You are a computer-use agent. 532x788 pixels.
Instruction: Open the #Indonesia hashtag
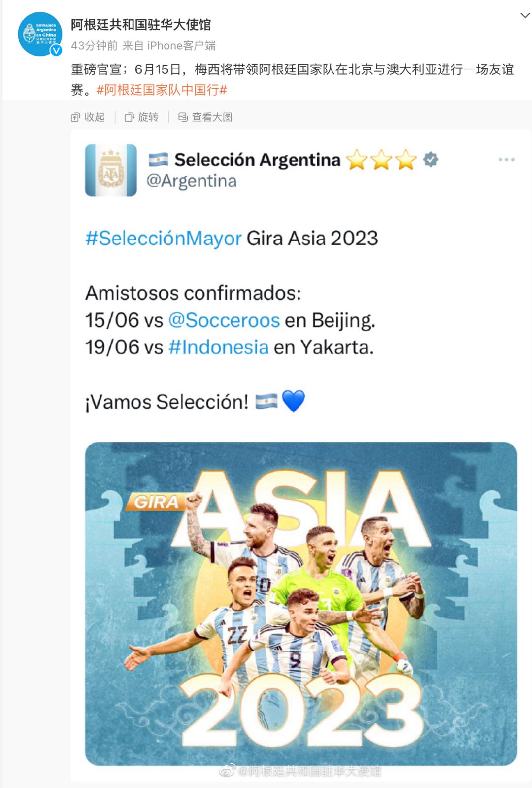coord(219,347)
